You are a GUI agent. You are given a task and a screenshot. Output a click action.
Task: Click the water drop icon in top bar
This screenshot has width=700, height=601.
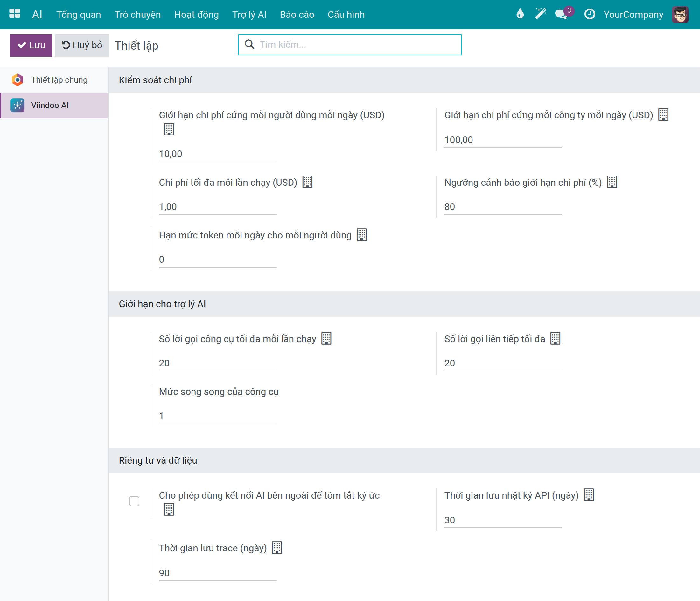[x=520, y=14]
